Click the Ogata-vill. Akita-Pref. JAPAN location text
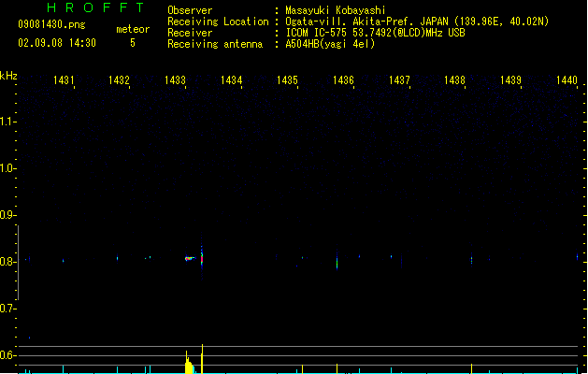 366,22
